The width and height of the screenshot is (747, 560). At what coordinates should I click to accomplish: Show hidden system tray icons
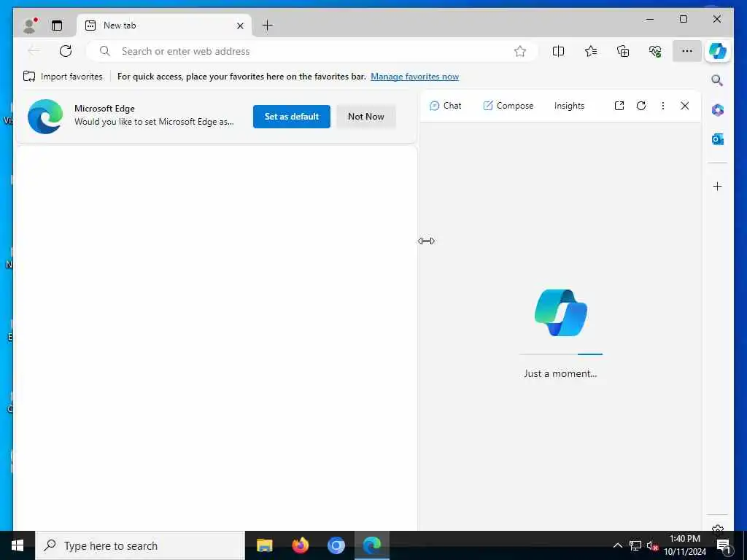(617, 545)
